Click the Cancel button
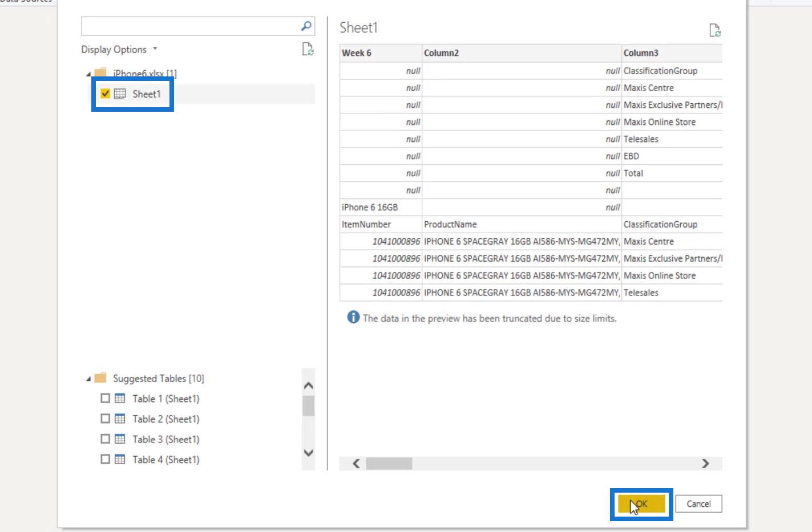This screenshot has height=532, width=812. pyautogui.click(x=698, y=504)
